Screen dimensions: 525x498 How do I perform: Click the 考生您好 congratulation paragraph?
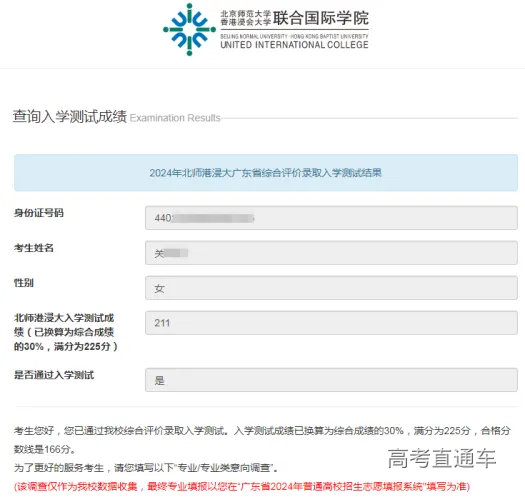262,440
